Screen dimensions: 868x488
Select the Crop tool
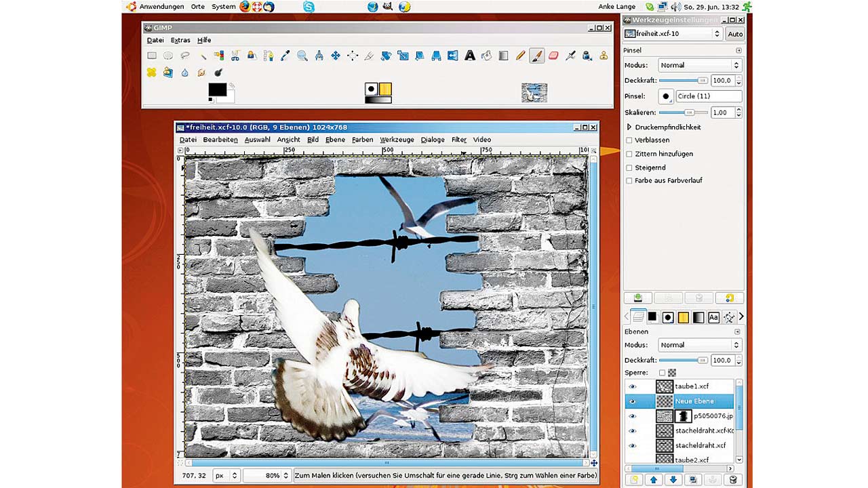[x=369, y=56]
